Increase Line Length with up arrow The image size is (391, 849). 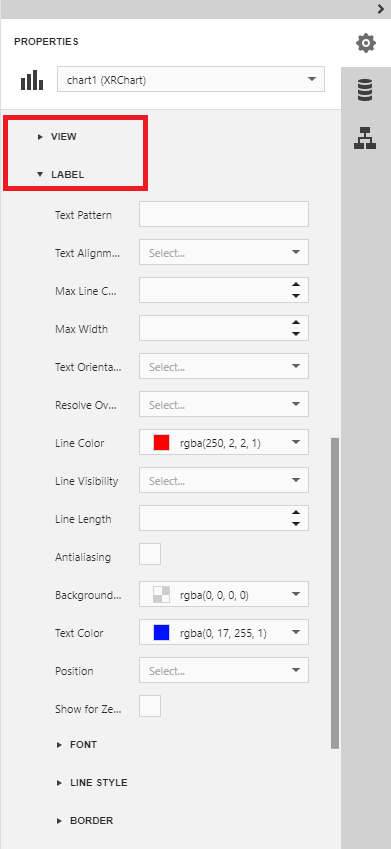click(x=296, y=513)
